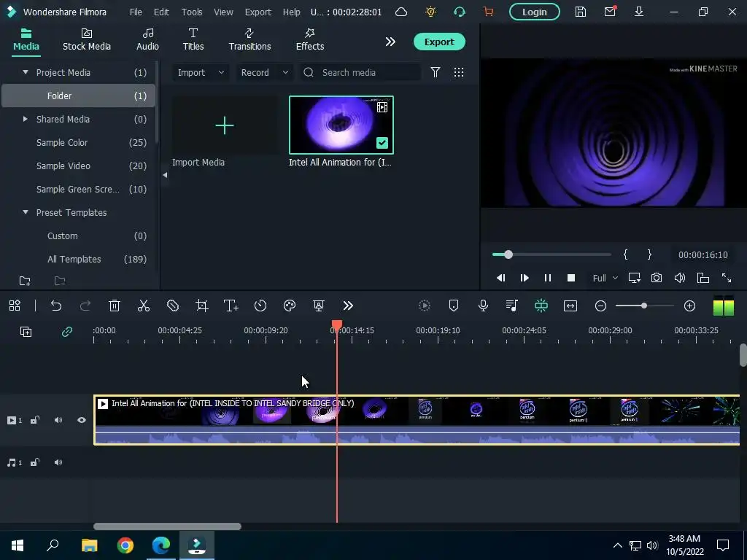The height and width of the screenshot is (560, 747).
Task: Open the cloud icon in title bar
Action: tap(402, 12)
